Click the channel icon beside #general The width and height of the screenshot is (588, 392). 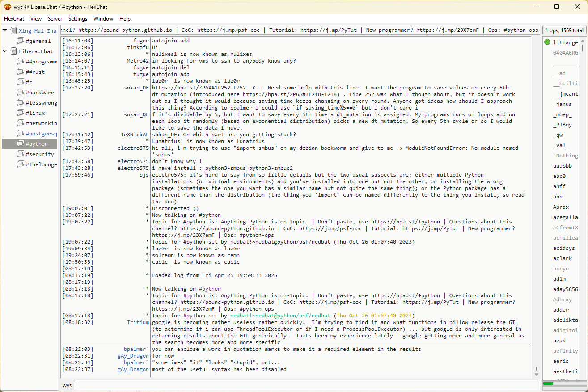(20, 41)
